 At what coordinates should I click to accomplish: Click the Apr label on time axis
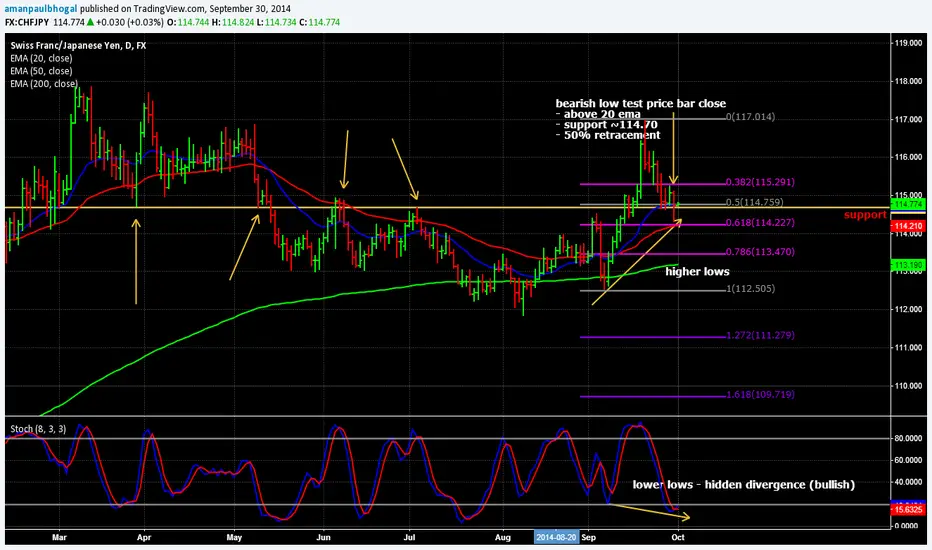point(144,538)
